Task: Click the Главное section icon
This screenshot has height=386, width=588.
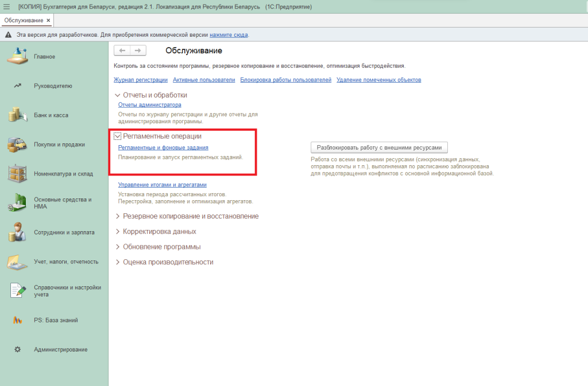Action: coord(18,56)
